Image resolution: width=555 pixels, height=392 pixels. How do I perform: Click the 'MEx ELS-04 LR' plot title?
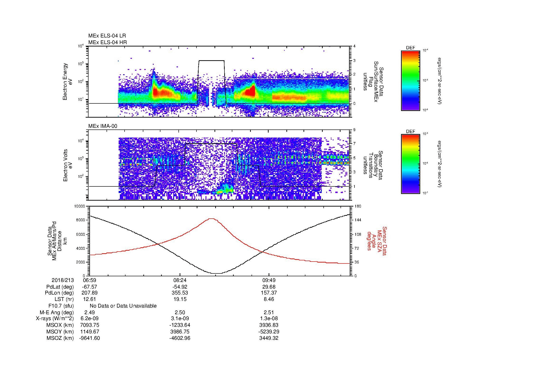[107, 36]
